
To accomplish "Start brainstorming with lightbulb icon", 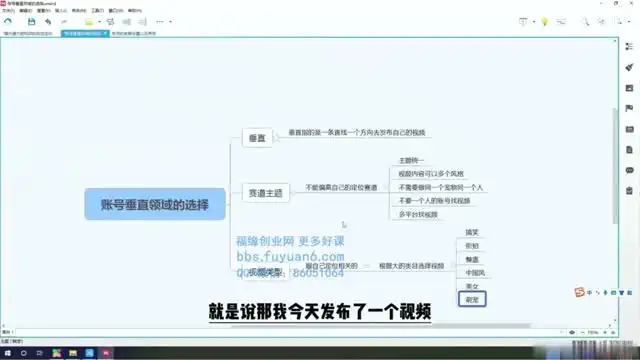I will pos(544,22).
